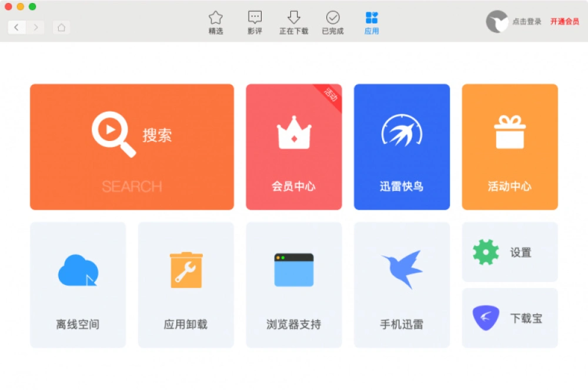Screen dimensions: 588x390
Task: Click the 设置 settings label
Action: pyautogui.click(x=521, y=253)
